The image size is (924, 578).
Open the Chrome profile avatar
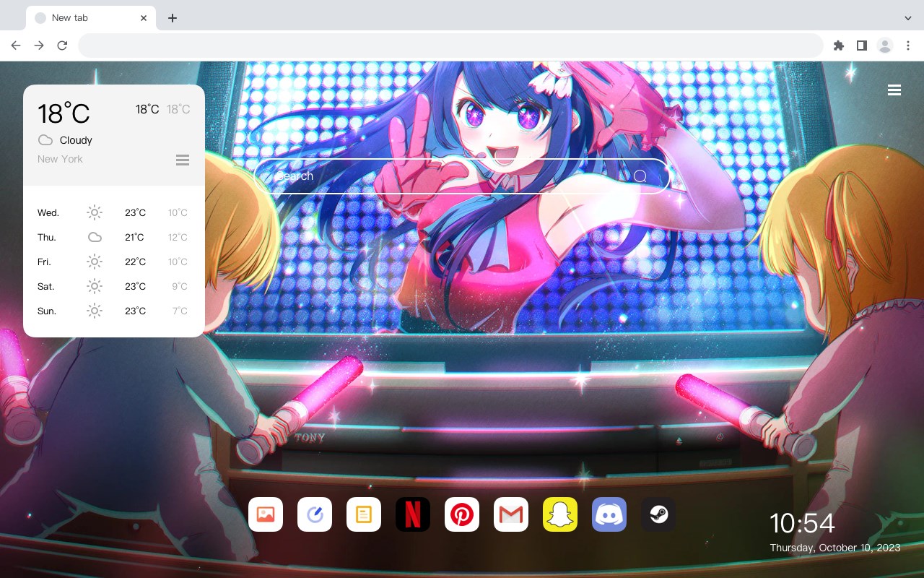[x=885, y=46]
